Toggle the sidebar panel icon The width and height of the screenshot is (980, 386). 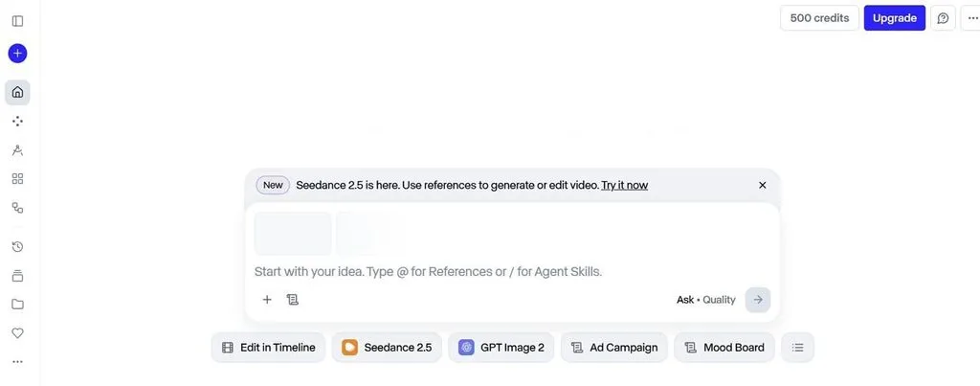click(x=17, y=21)
